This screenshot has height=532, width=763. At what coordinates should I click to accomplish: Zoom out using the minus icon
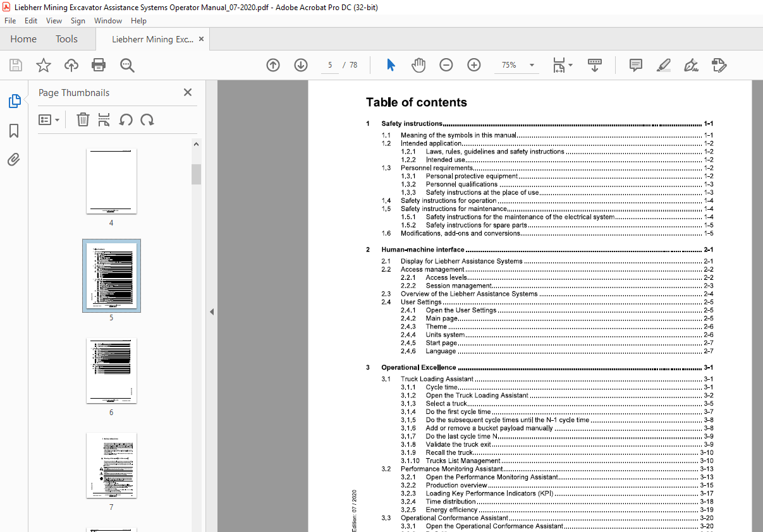[446, 65]
